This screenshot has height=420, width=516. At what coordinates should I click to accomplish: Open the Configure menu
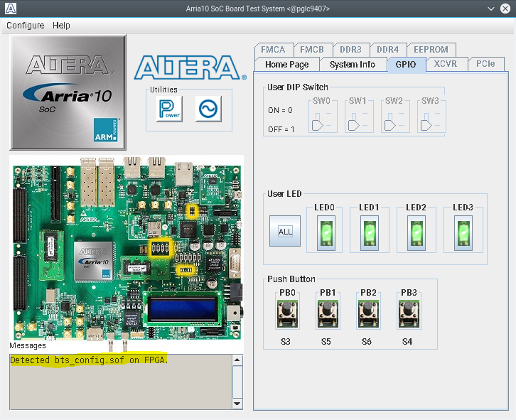coord(26,25)
